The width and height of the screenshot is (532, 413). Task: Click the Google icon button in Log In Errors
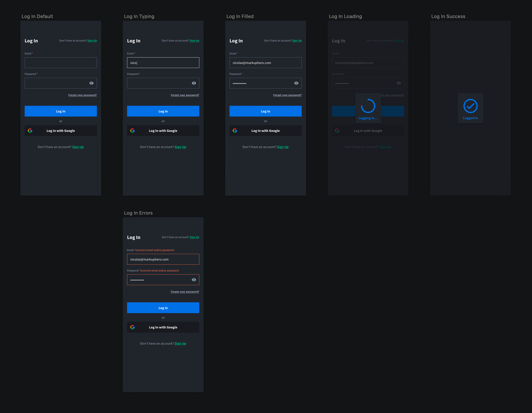click(x=132, y=327)
